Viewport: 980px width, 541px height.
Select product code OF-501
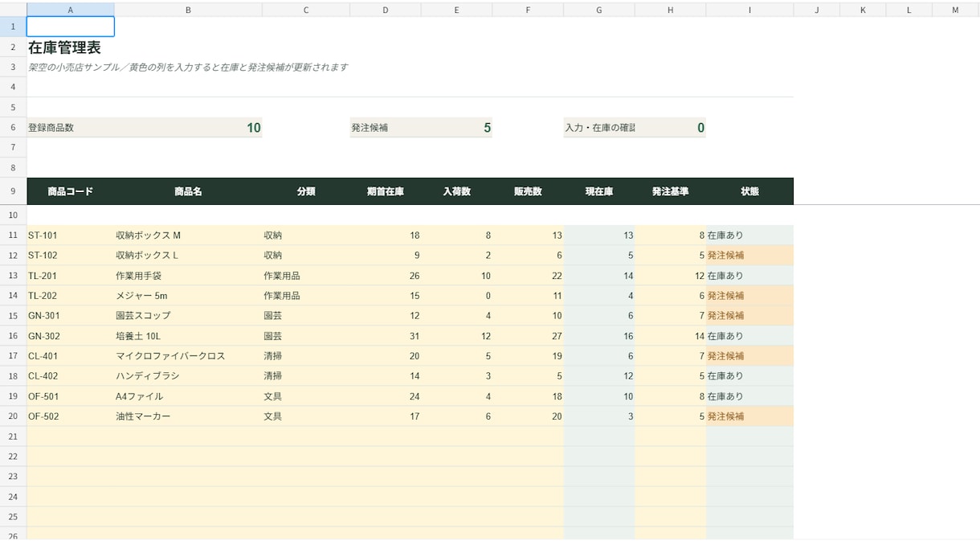point(71,396)
